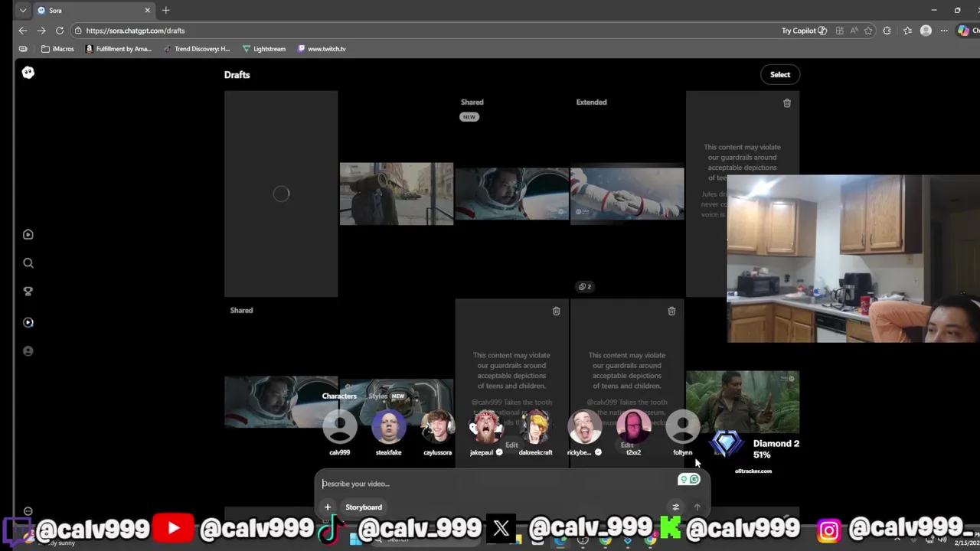This screenshot has width=980, height=551.
Task: Switch to the Characters tab
Action: coord(339,396)
